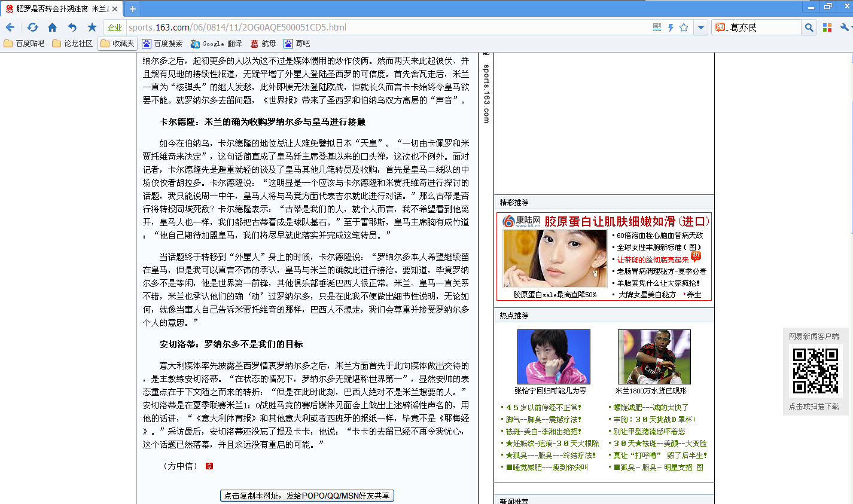Click the search magnifier button
Image resolution: width=853 pixels, height=504 pixels.
(809, 28)
